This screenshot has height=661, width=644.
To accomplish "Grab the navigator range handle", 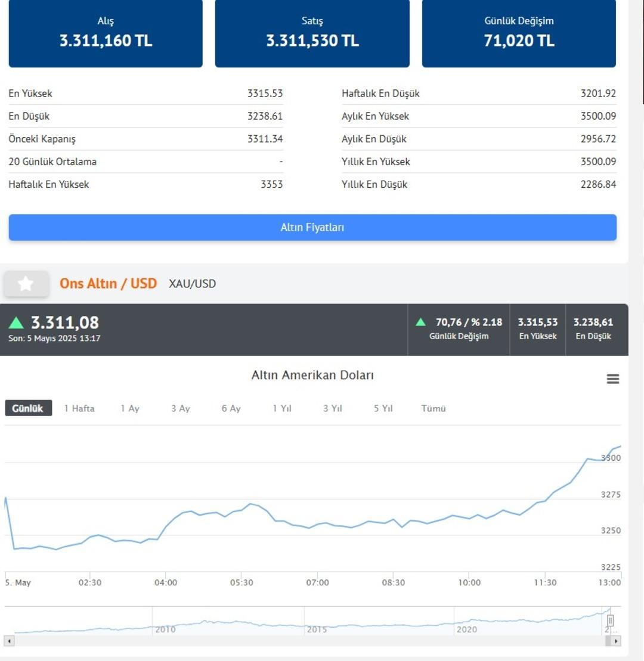I will tap(610, 620).
